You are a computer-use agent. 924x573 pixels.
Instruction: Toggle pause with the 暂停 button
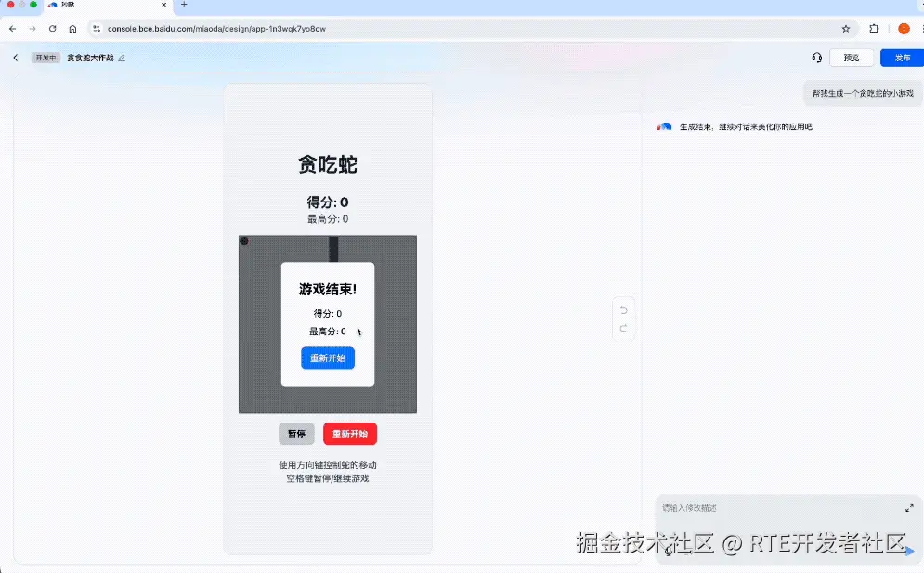296,434
